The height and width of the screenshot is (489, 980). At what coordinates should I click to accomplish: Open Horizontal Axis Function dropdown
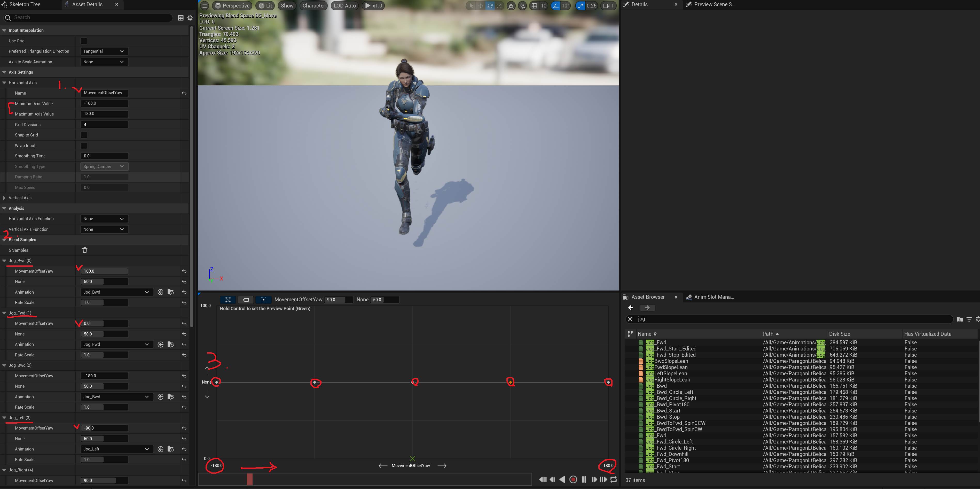point(104,219)
